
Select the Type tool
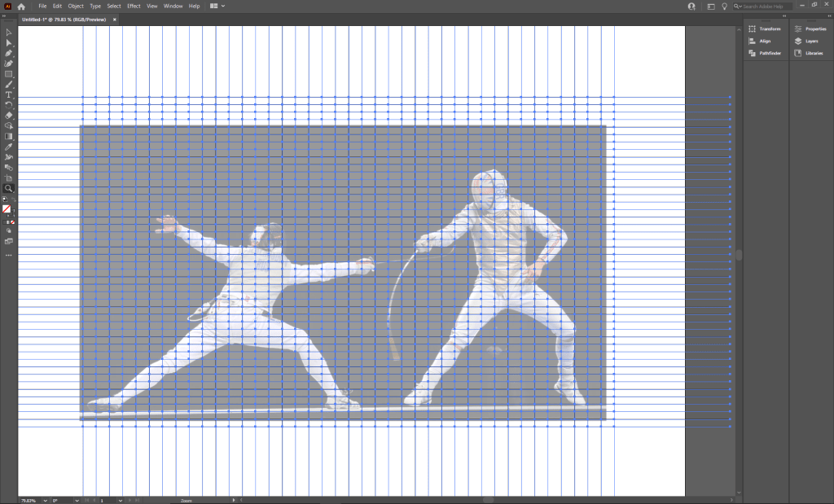[x=9, y=94]
